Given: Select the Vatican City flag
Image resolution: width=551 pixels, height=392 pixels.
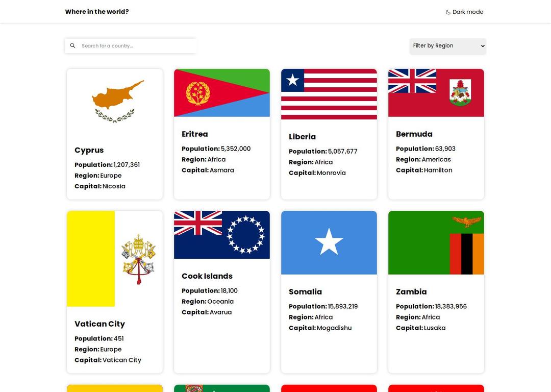Looking at the screenshot, I should tap(115, 259).
